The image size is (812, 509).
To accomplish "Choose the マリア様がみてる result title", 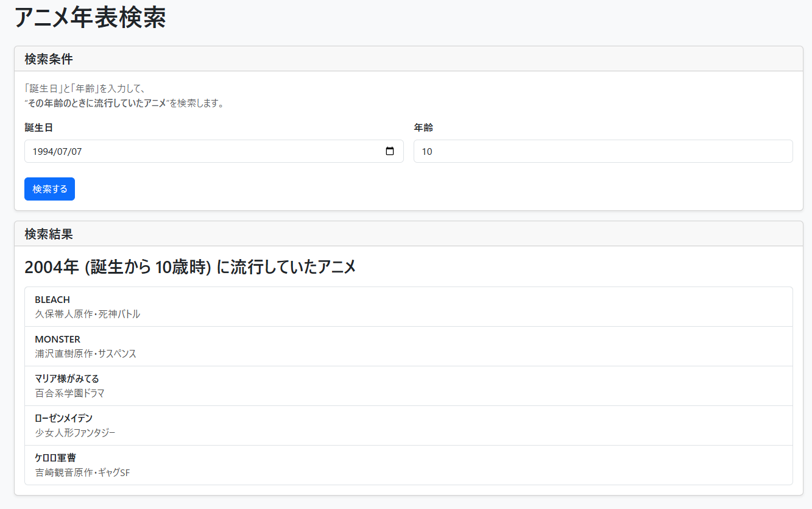I will coord(67,379).
